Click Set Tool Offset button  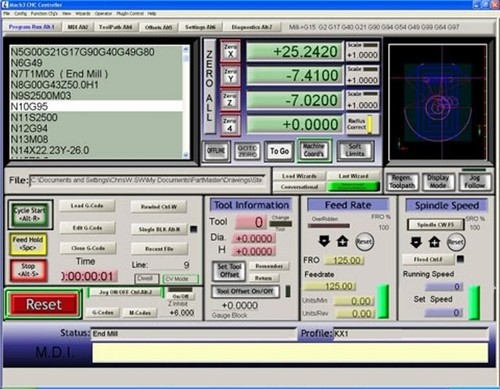pyautogui.click(x=229, y=271)
